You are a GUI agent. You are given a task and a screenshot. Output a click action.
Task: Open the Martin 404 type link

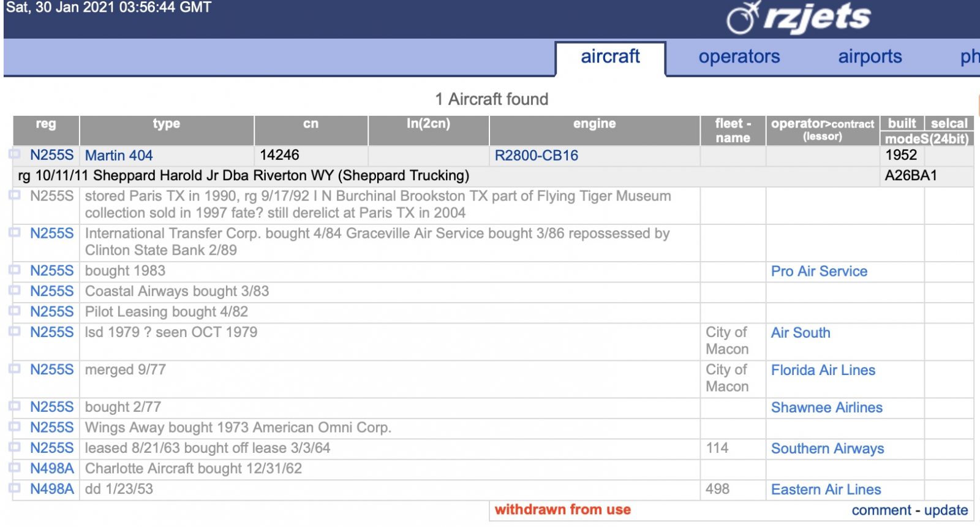[x=119, y=156]
